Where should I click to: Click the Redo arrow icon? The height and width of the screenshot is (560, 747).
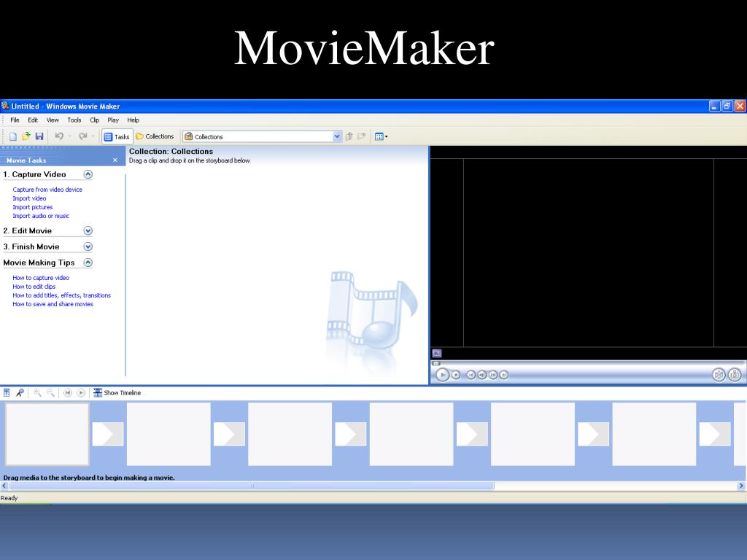point(83,136)
